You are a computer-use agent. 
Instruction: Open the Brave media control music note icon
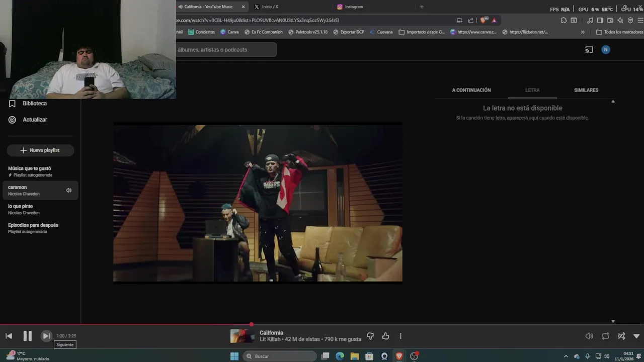coord(590,20)
